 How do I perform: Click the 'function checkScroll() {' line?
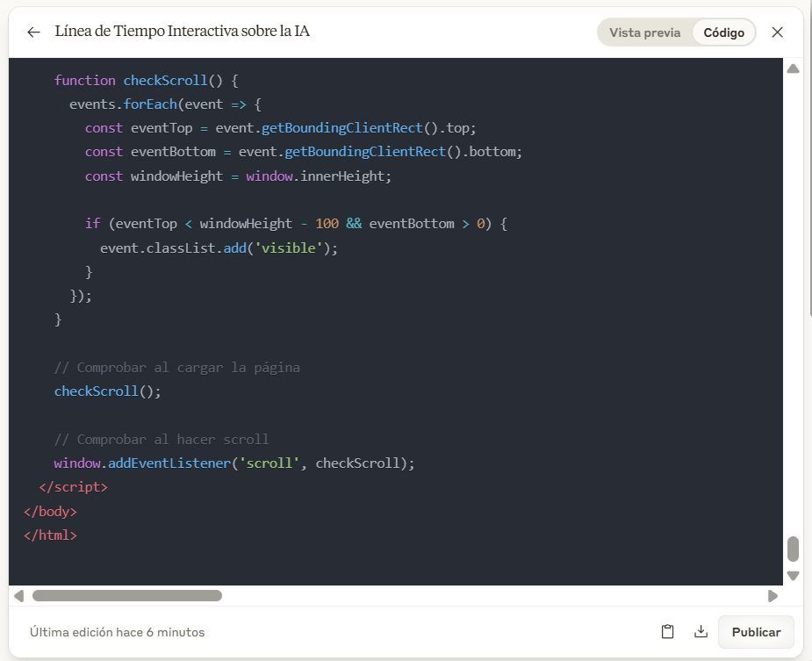pyautogui.click(x=146, y=80)
